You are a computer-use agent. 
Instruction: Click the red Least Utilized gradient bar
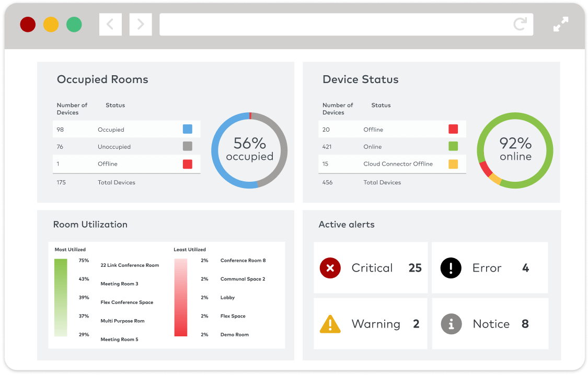180,298
